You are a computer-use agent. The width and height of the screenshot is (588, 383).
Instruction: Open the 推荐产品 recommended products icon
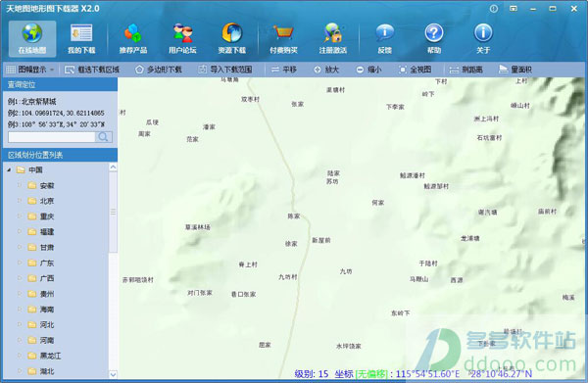click(x=133, y=38)
